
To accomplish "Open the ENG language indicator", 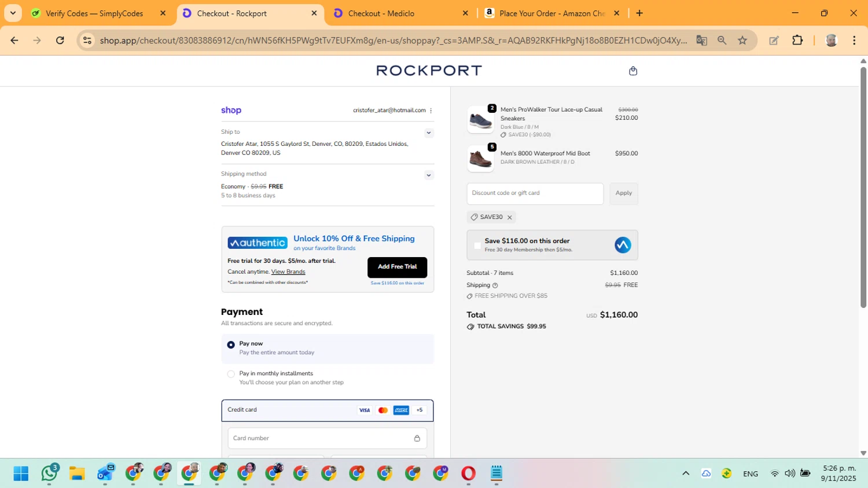I will coord(751,474).
